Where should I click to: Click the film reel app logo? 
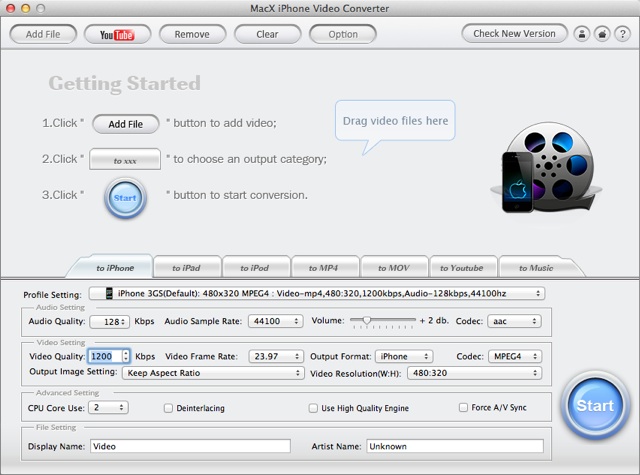[x=547, y=168]
